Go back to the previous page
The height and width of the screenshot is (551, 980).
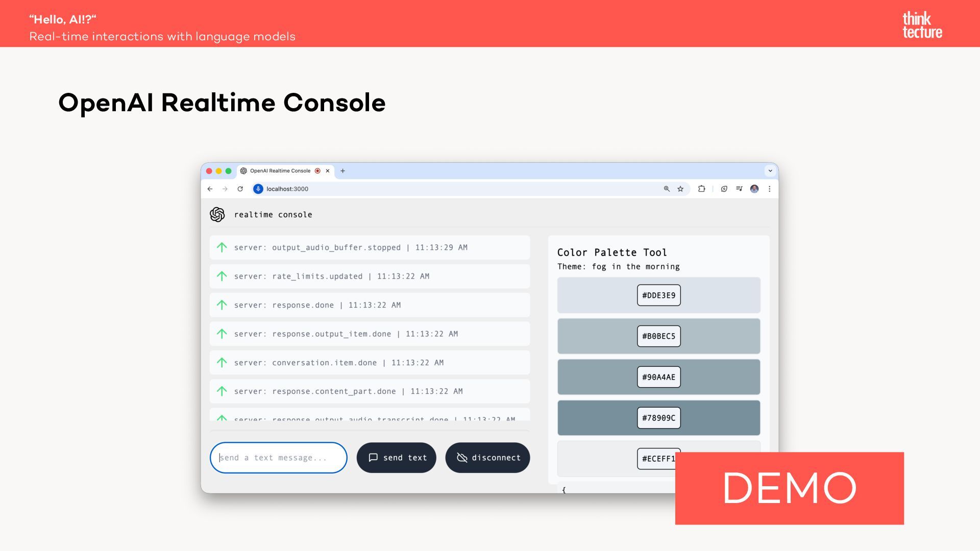tap(210, 189)
